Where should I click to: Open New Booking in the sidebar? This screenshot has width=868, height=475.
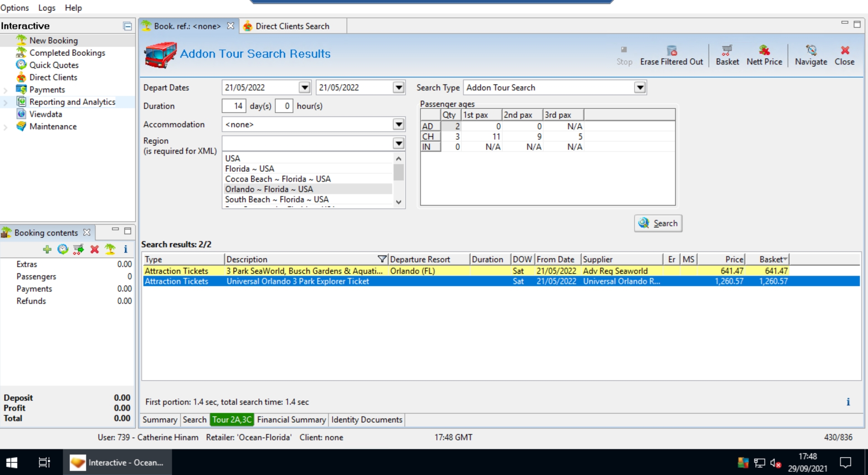click(53, 40)
